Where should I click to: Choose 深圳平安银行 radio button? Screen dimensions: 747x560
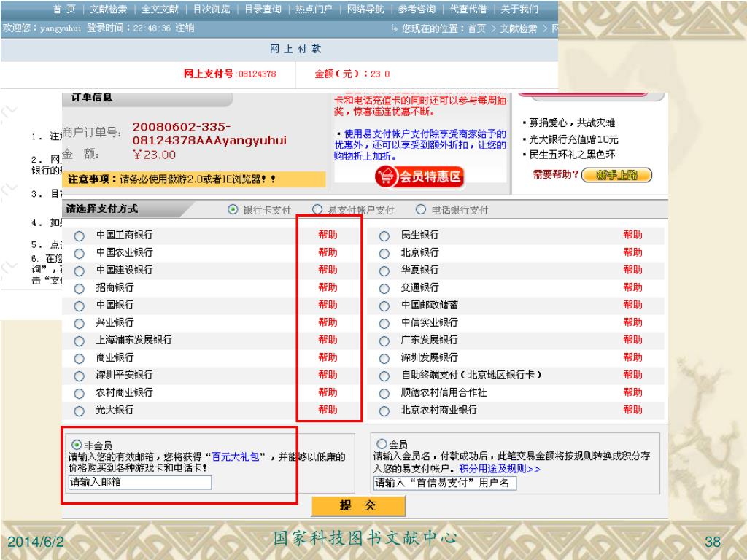[79, 376]
